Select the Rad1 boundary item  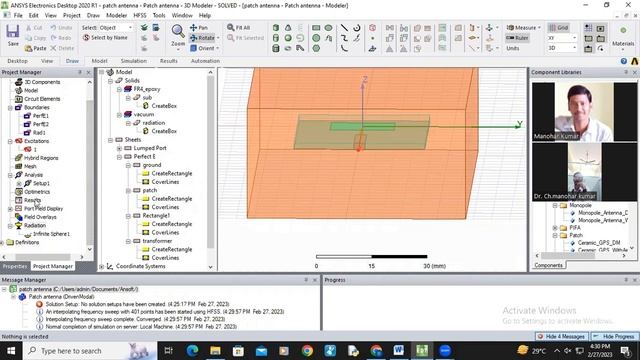coord(39,133)
